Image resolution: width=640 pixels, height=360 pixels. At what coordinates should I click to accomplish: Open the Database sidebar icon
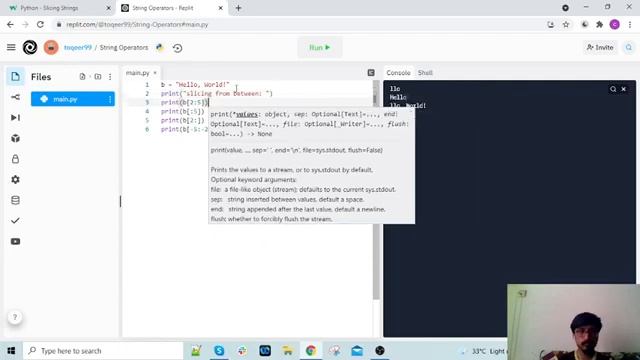click(16, 200)
